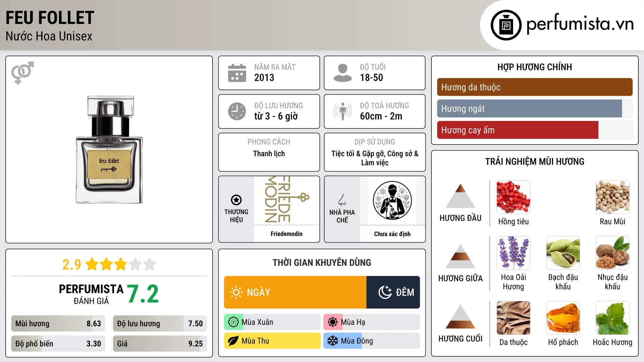Image resolution: width=644 pixels, height=362 pixels.
Task: Click the first gold rating star
Action: [92, 264]
